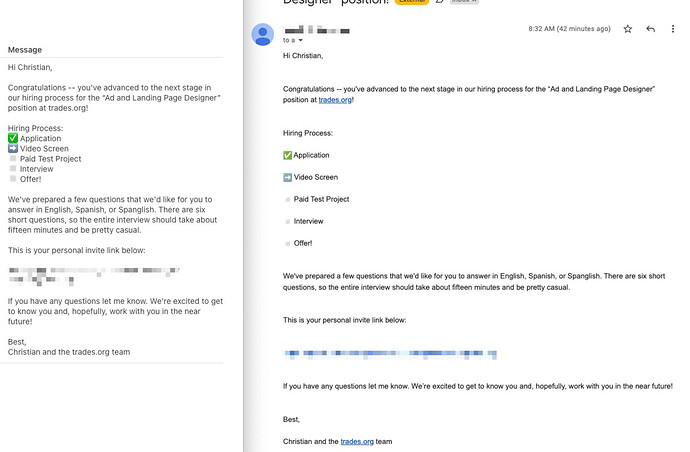Click the 8:32 AM timestamp

pos(569,29)
